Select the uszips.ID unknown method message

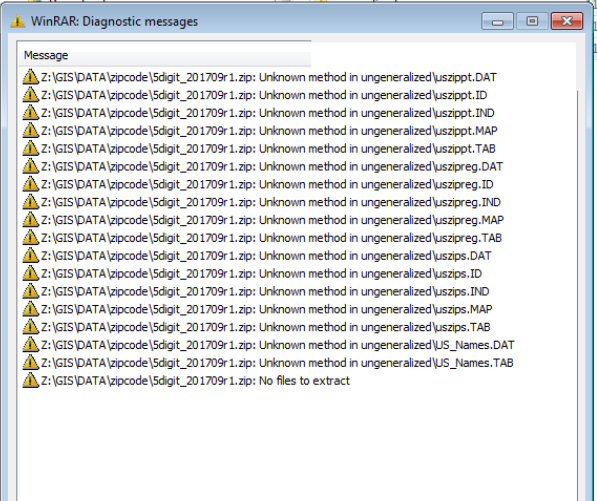pyautogui.click(x=262, y=274)
